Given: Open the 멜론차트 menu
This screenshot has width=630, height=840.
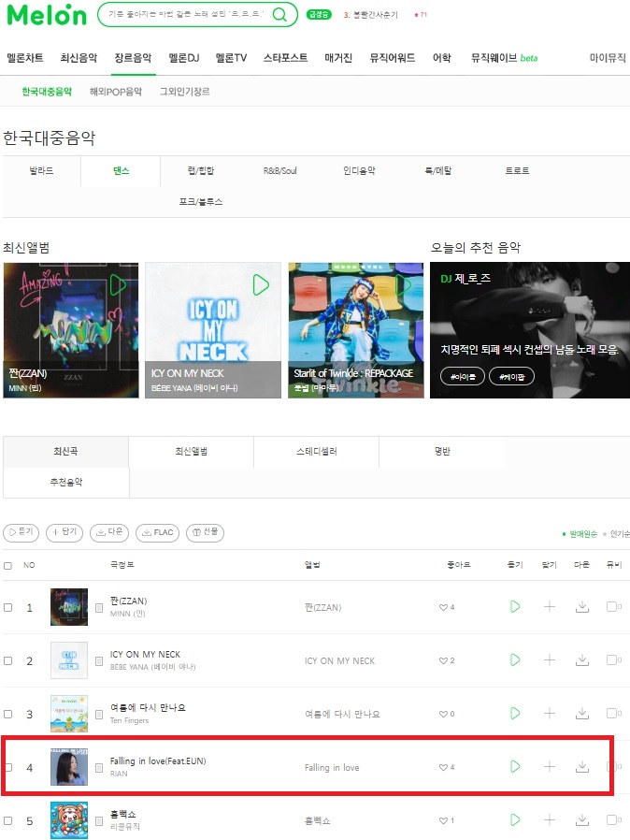Looking at the screenshot, I should tap(25, 58).
